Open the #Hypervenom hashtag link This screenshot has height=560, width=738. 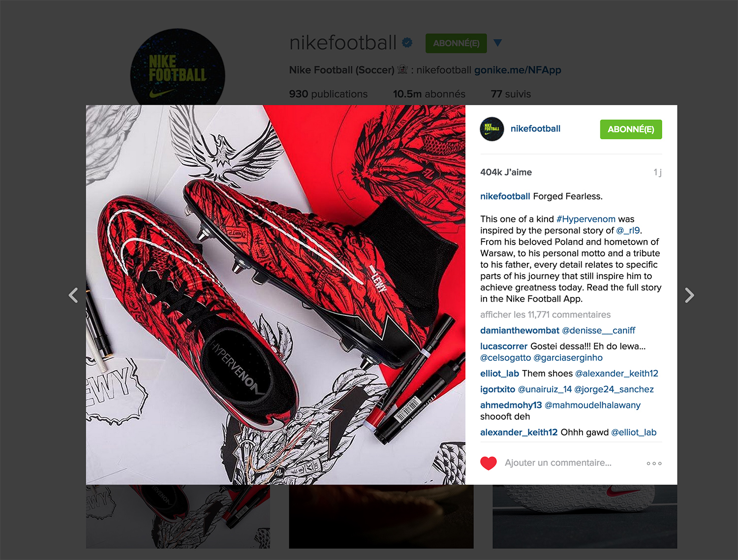586,219
